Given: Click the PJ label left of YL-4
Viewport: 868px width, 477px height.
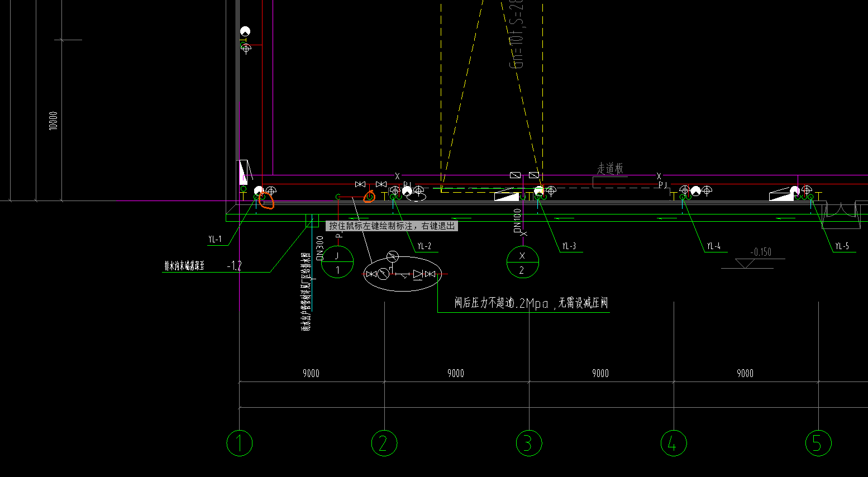Looking at the screenshot, I should click(662, 185).
